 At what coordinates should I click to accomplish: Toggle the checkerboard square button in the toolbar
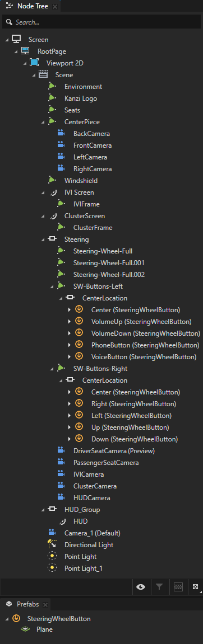pyautogui.click(x=196, y=587)
